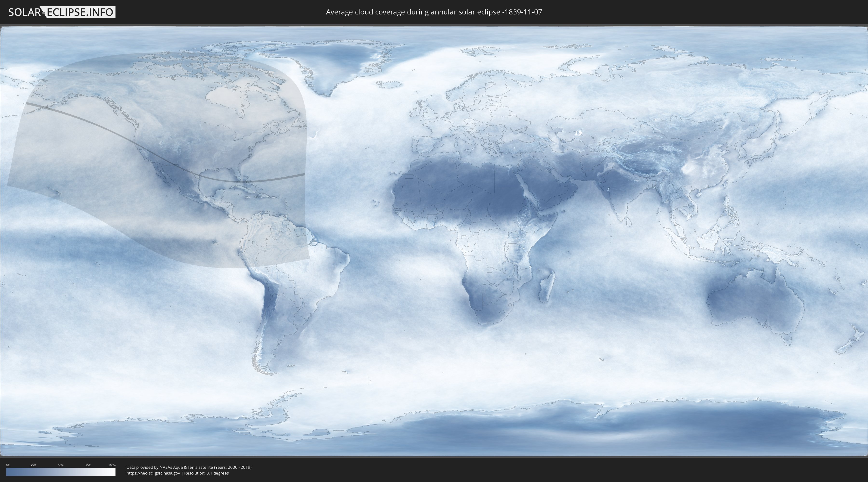Image resolution: width=868 pixels, height=482 pixels.
Task: Click the SOLAR-ECLIPSE.INFO logo
Action: click(62, 12)
